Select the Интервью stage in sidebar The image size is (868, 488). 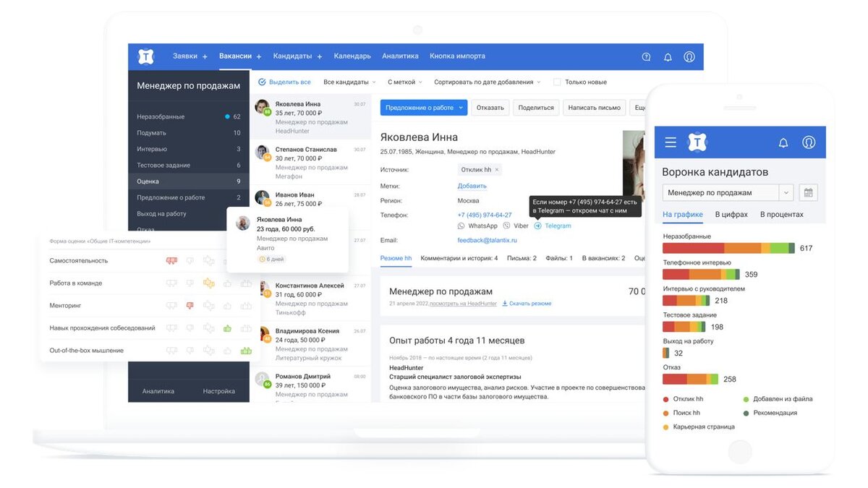point(189,149)
